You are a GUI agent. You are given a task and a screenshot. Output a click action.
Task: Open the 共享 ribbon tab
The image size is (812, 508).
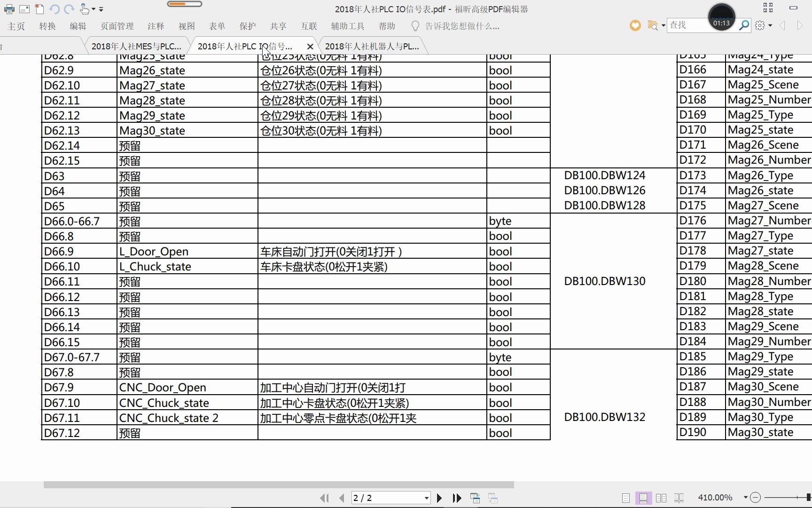[x=278, y=26]
